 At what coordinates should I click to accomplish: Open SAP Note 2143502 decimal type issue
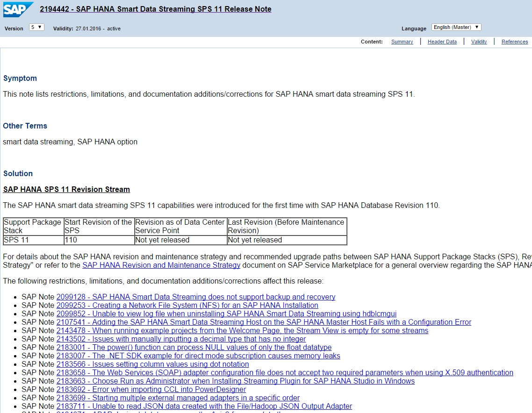coord(181,339)
